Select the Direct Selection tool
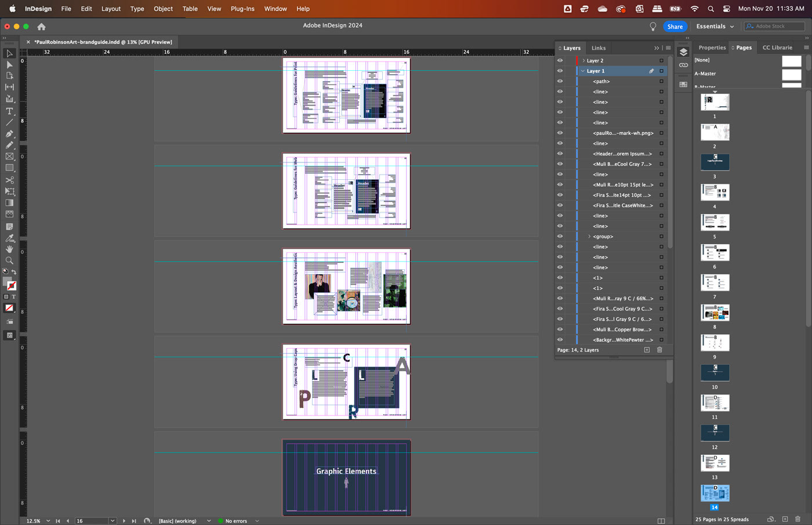The width and height of the screenshot is (812, 525). coord(9,64)
